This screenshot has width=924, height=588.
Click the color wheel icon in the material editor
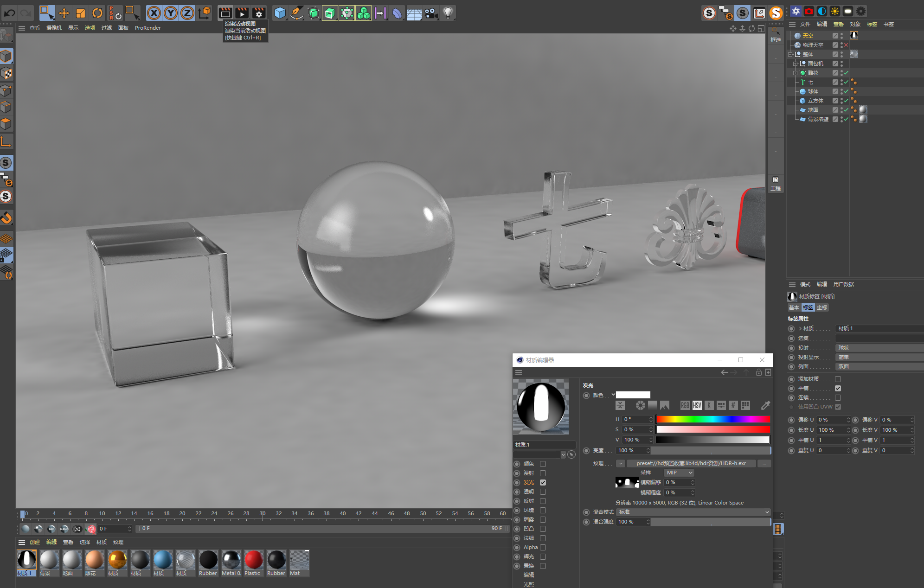[x=641, y=405]
